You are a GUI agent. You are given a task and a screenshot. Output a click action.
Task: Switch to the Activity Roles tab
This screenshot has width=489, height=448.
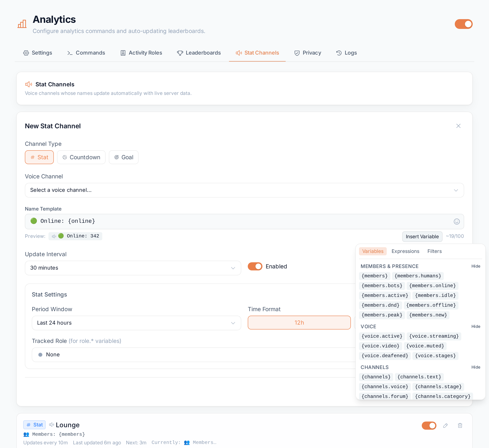click(141, 53)
